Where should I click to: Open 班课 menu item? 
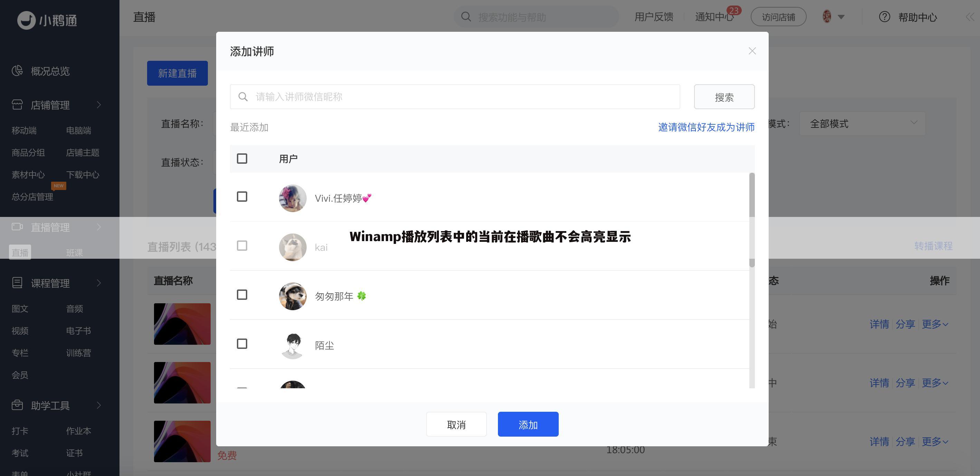74,253
